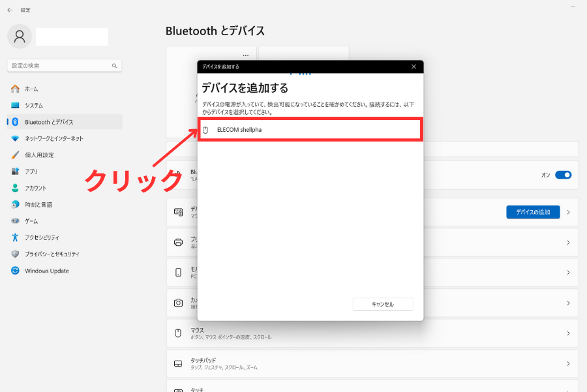Open ホーム in the sidebar

coord(65,89)
